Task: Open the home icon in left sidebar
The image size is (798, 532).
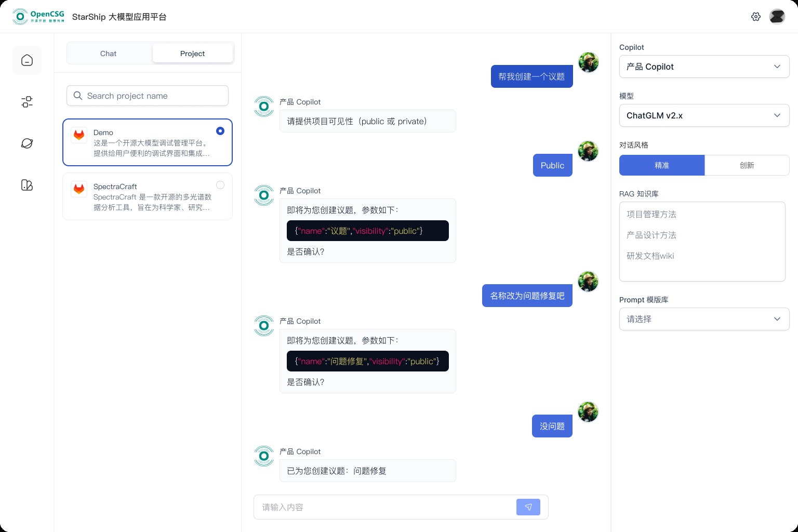Action: [x=27, y=60]
